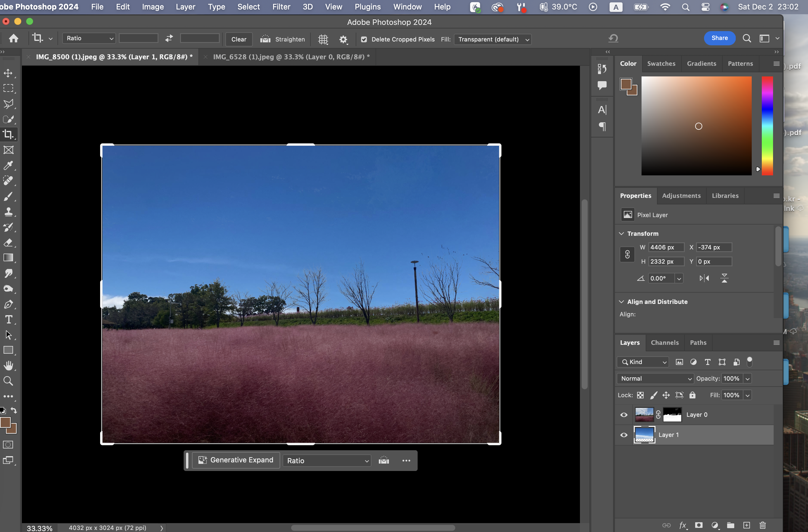Hide Layer 0 visibility eye

[x=624, y=414]
